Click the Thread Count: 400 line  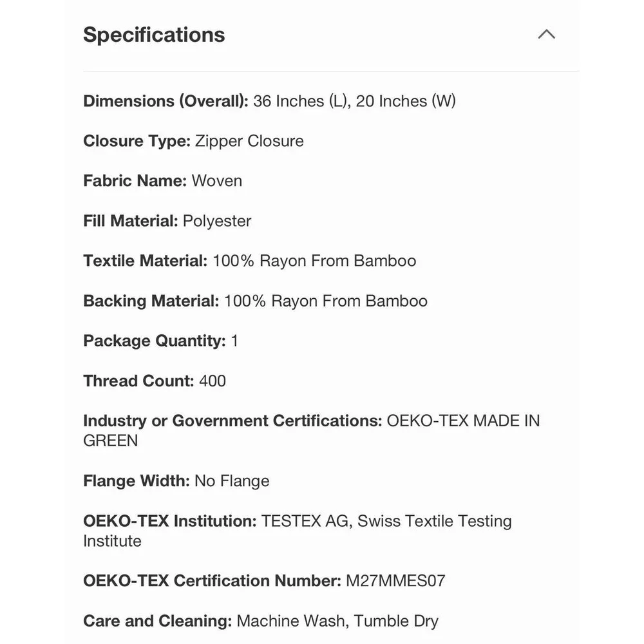(x=155, y=381)
